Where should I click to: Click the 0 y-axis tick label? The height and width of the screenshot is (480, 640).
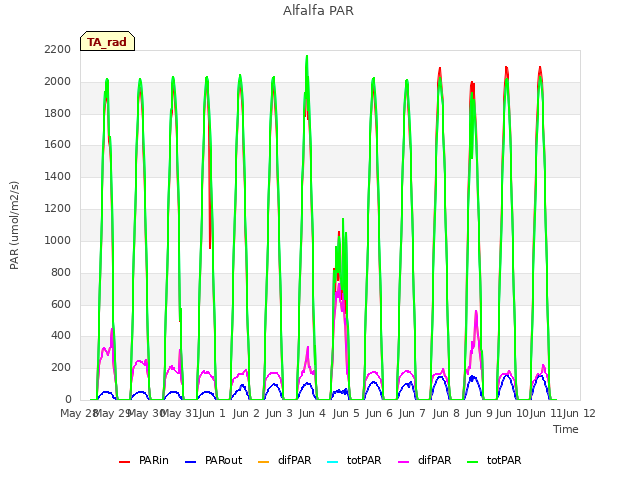click(x=68, y=400)
